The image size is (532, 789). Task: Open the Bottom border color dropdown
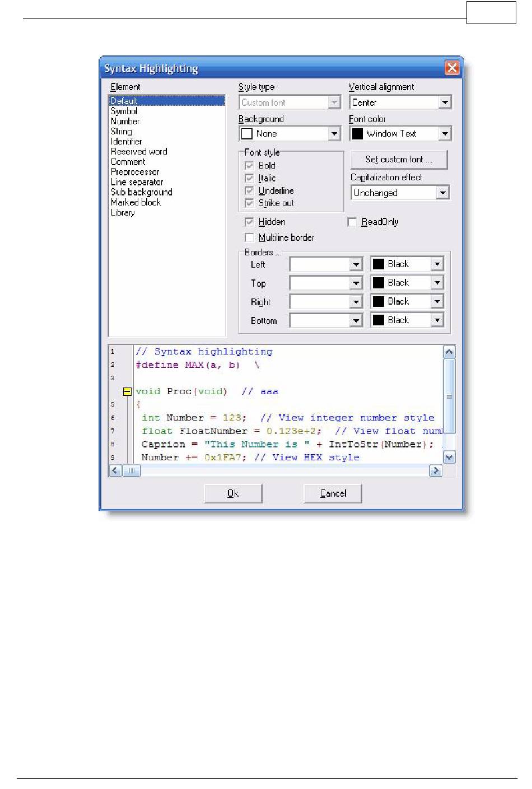pyautogui.click(x=437, y=320)
